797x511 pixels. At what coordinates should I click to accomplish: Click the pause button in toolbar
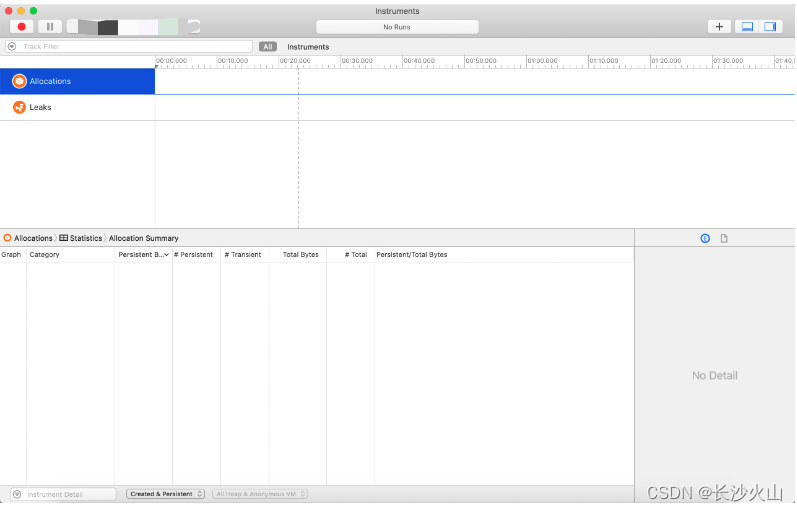[x=50, y=26]
